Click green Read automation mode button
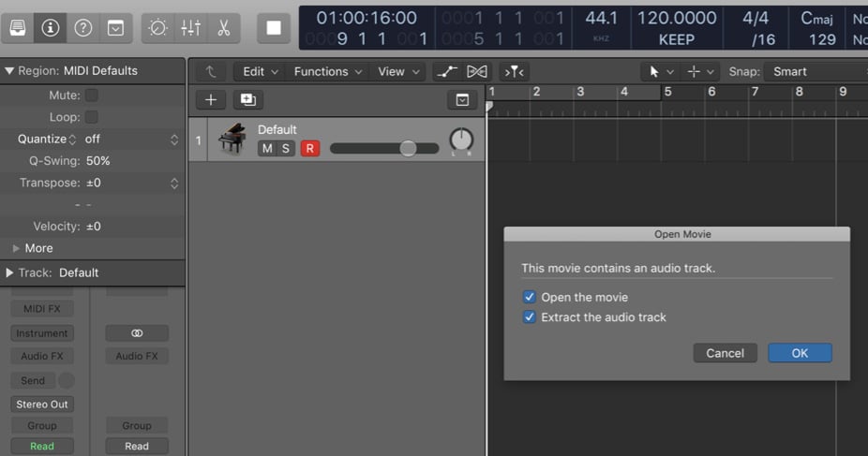This screenshot has width=868, height=456. tap(41, 446)
